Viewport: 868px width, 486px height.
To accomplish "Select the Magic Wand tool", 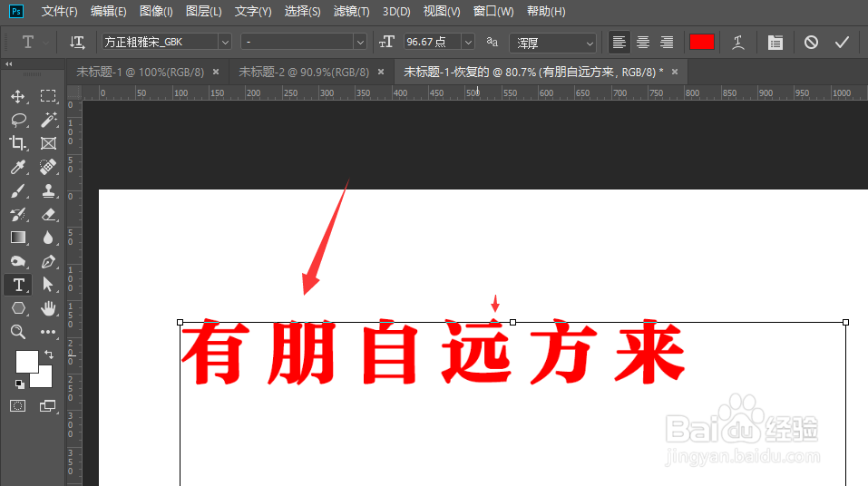I will [x=48, y=120].
